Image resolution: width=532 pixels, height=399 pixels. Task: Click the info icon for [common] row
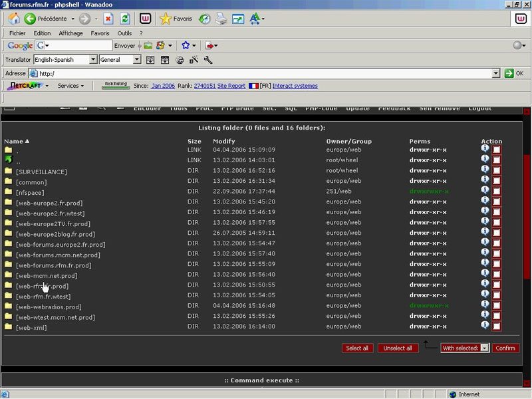click(x=485, y=180)
